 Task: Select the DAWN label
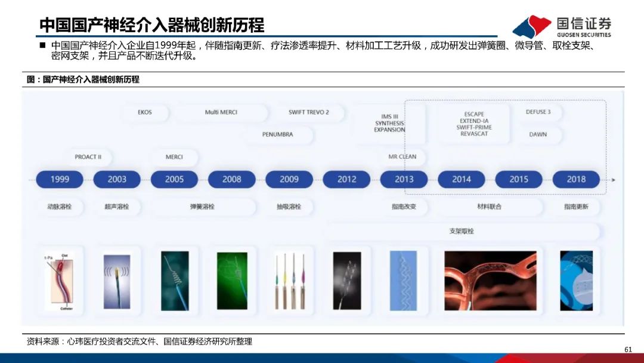click(x=538, y=134)
